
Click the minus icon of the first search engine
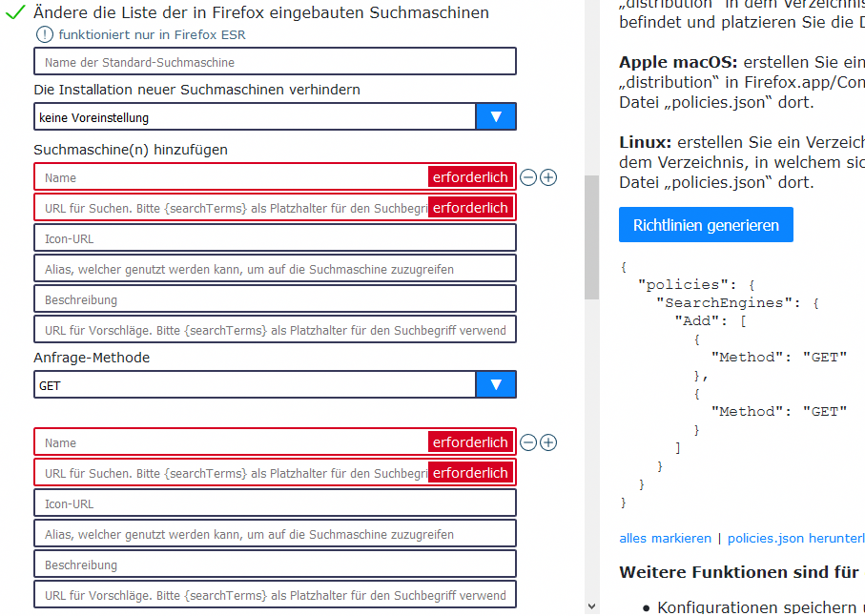528,177
